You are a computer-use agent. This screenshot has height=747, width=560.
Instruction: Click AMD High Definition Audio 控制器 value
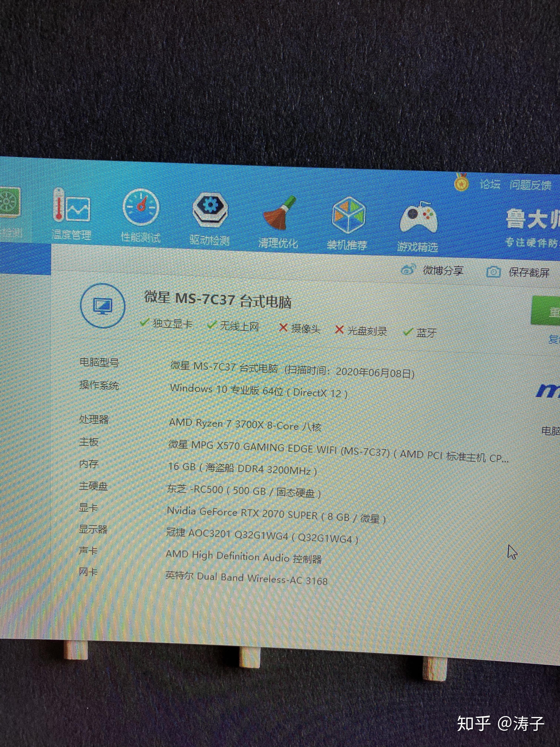pos(243,557)
